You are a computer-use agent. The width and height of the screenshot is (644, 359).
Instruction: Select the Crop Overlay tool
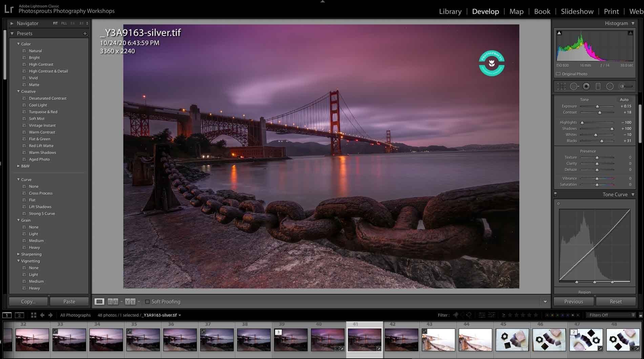click(x=561, y=86)
